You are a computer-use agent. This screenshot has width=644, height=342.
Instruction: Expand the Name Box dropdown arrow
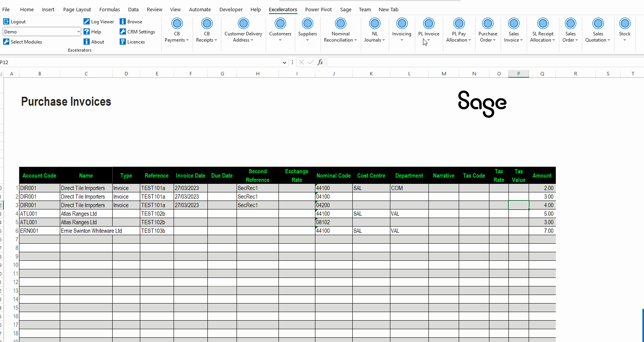click(x=284, y=62)
